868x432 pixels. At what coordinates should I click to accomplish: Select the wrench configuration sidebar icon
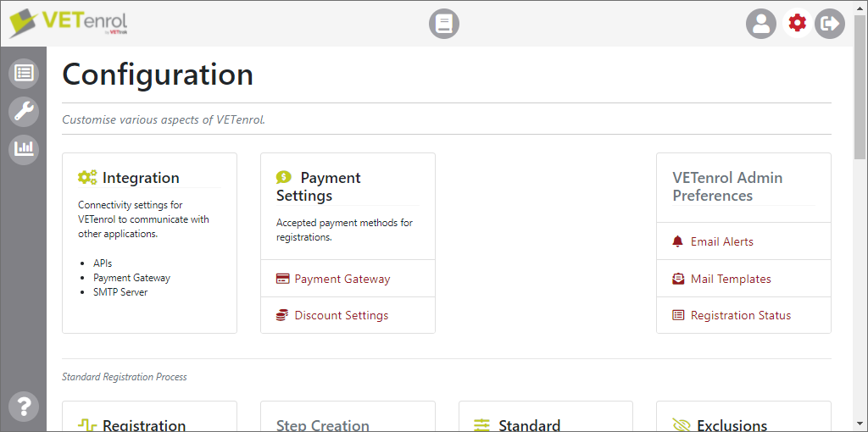[24, 111]
